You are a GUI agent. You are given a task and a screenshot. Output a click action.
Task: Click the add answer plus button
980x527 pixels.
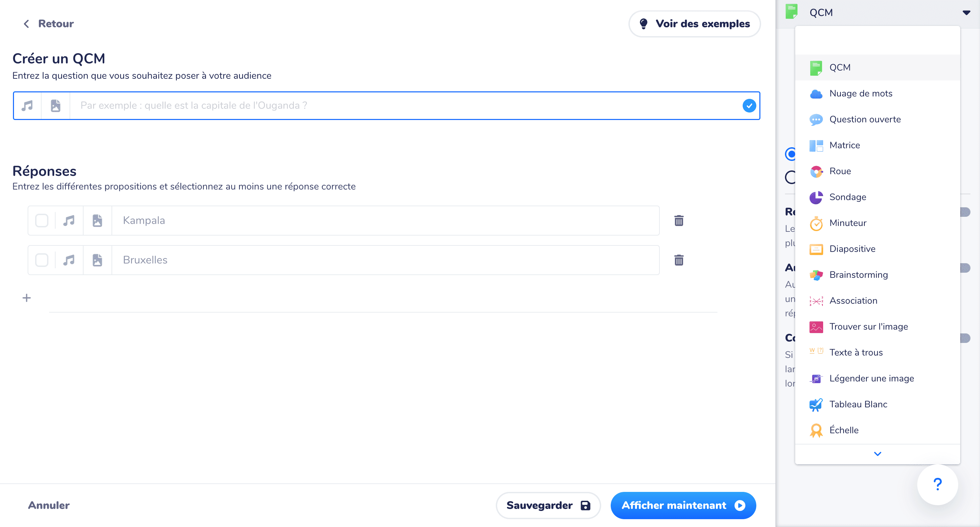point(27,298)
